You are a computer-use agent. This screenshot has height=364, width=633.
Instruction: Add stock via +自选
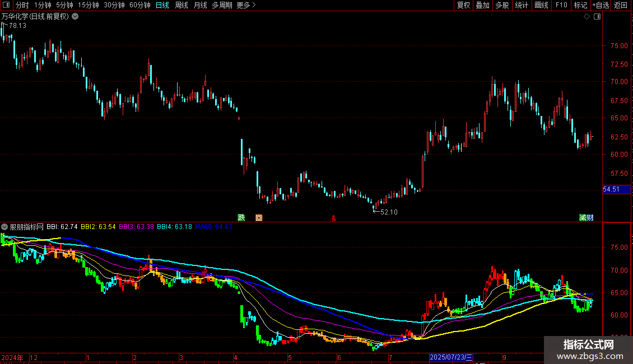click(x=601, y=5)
